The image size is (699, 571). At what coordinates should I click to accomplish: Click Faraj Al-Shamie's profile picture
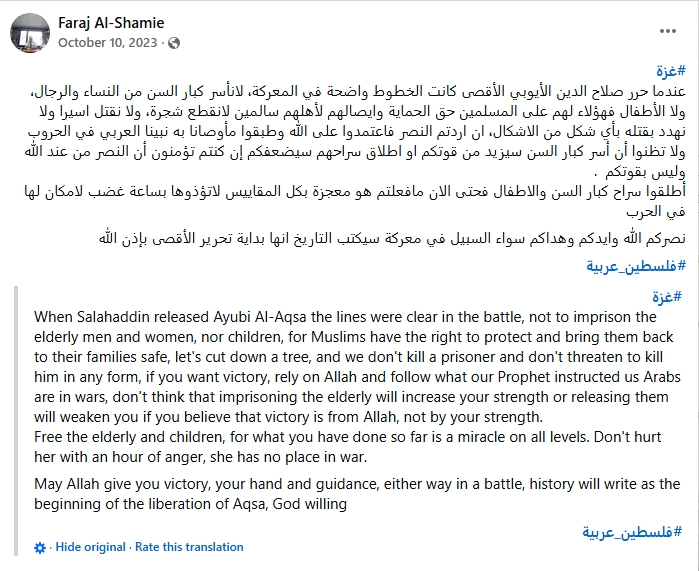(x=30, y=33)
